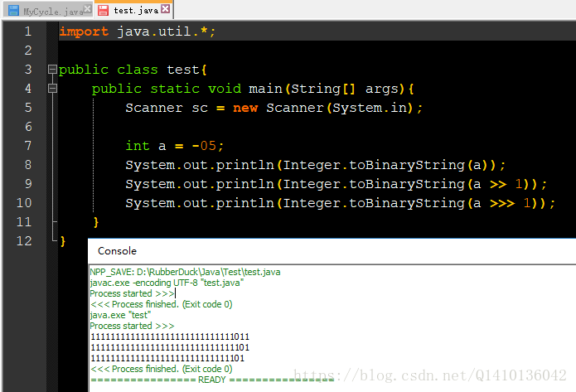576x392 pixels.
Task: Click the red unsaved-file icon on test.java tab
Action: tap(104, 10)
